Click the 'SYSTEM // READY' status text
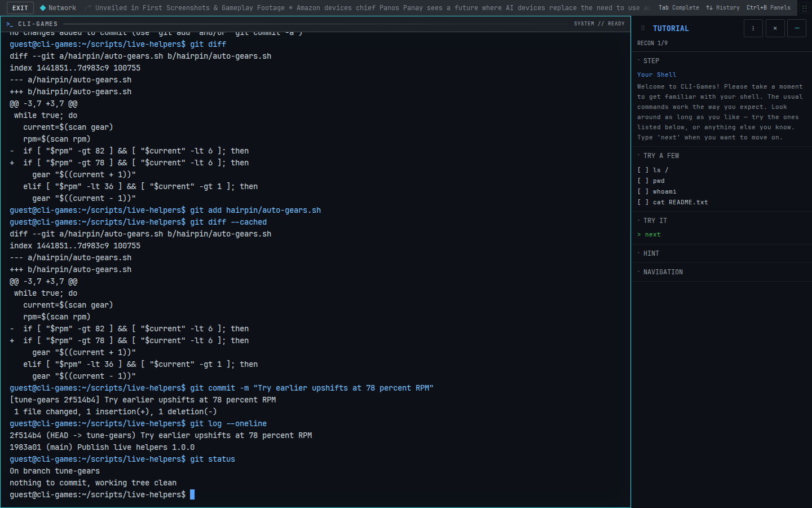The width and height of the screenshot is (812, 508). [x=599, y=24]
